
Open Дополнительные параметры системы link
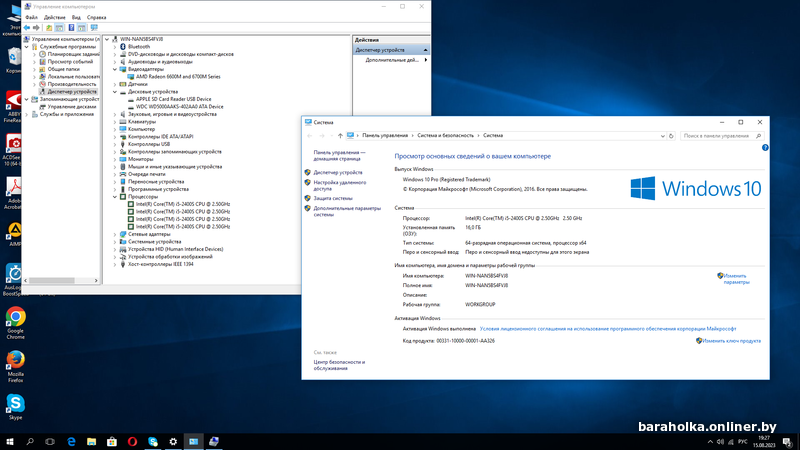347,211
